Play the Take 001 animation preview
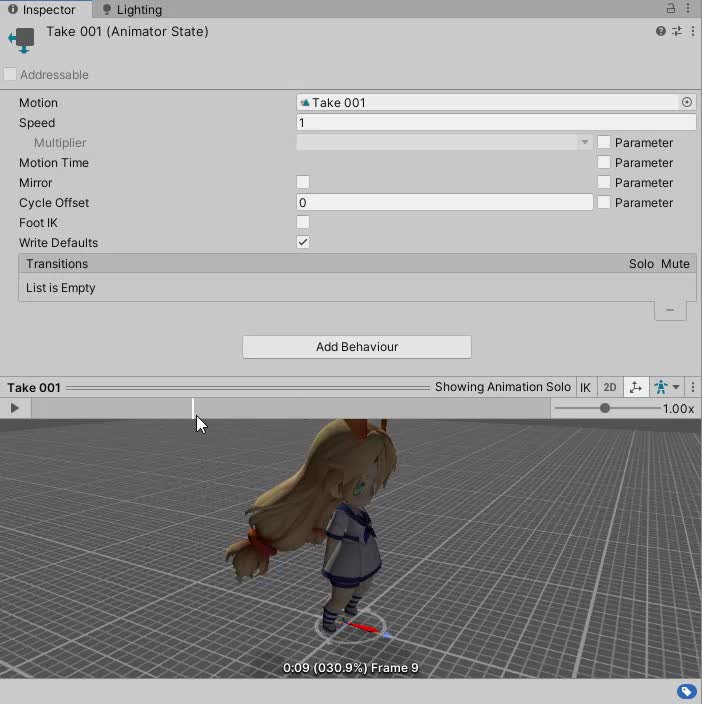This screenshot has width=702, height=704. tap(15, 408)
